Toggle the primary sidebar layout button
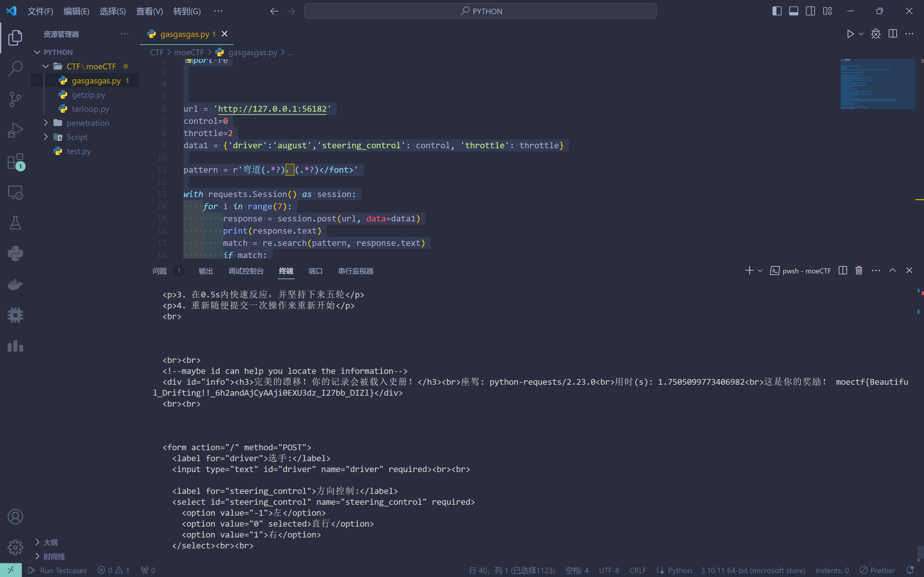 pyautogui.click(x=777, y=11)
